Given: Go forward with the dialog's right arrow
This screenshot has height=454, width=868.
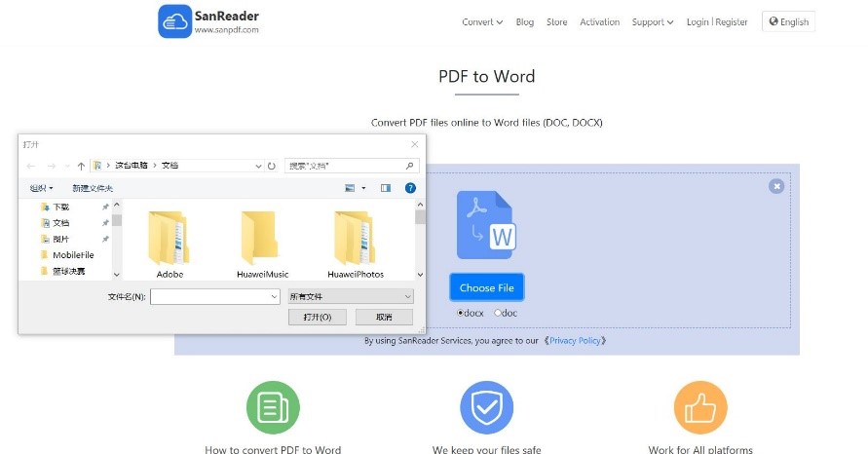Looking at the screenshot, I should click(x=51, y=166).
